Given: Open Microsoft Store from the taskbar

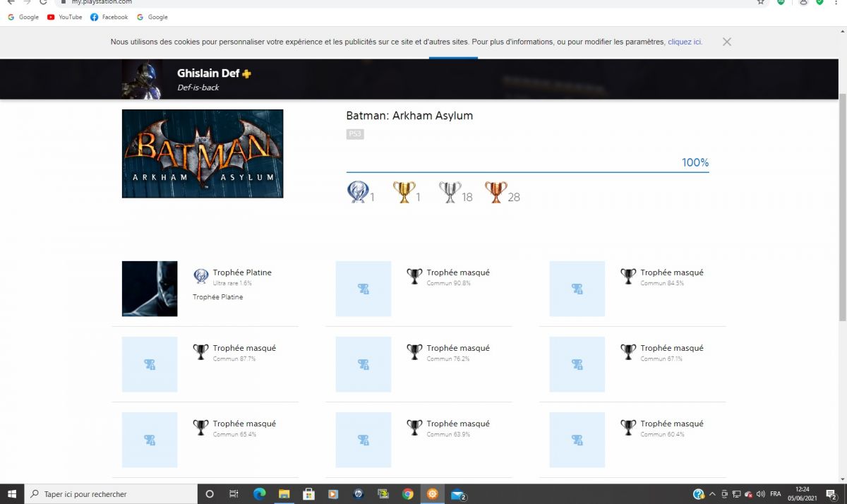Looking at the screenshot, I should click(308, 494).
